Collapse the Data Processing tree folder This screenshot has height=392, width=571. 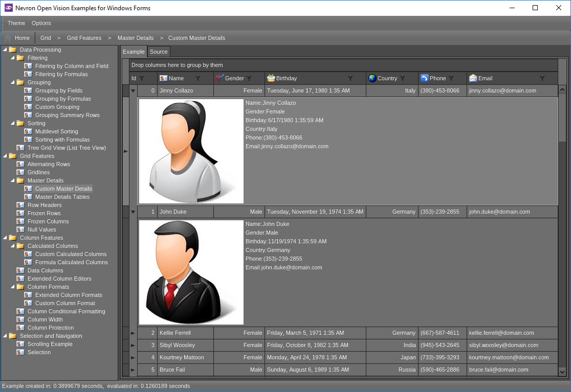(x=5, y=50)
